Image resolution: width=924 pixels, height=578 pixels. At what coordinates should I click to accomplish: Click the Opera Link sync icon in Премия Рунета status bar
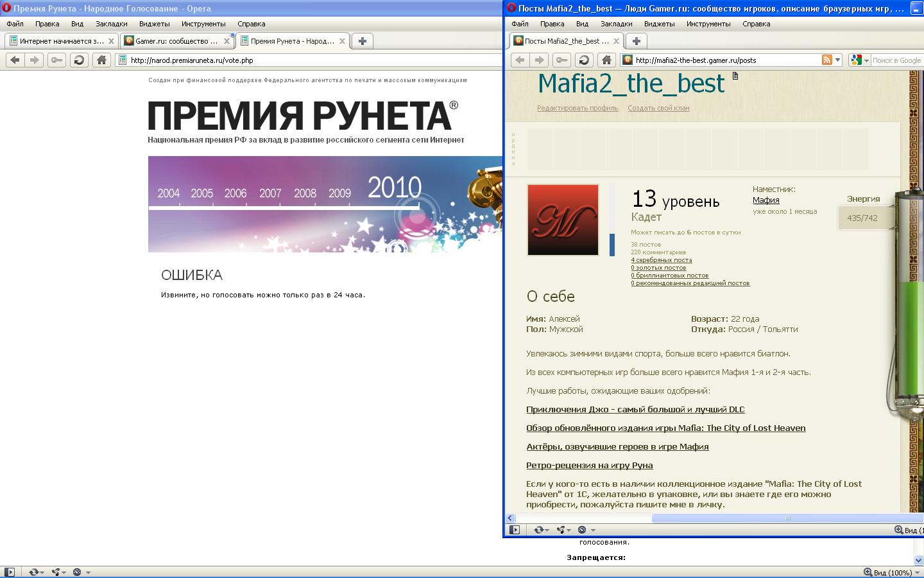coord(36,572)
